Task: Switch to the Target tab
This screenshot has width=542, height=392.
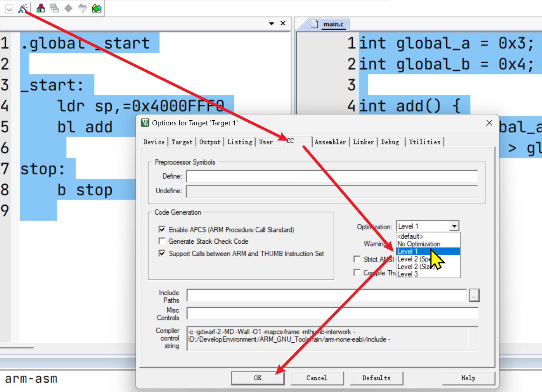Action: click(182, 142)
